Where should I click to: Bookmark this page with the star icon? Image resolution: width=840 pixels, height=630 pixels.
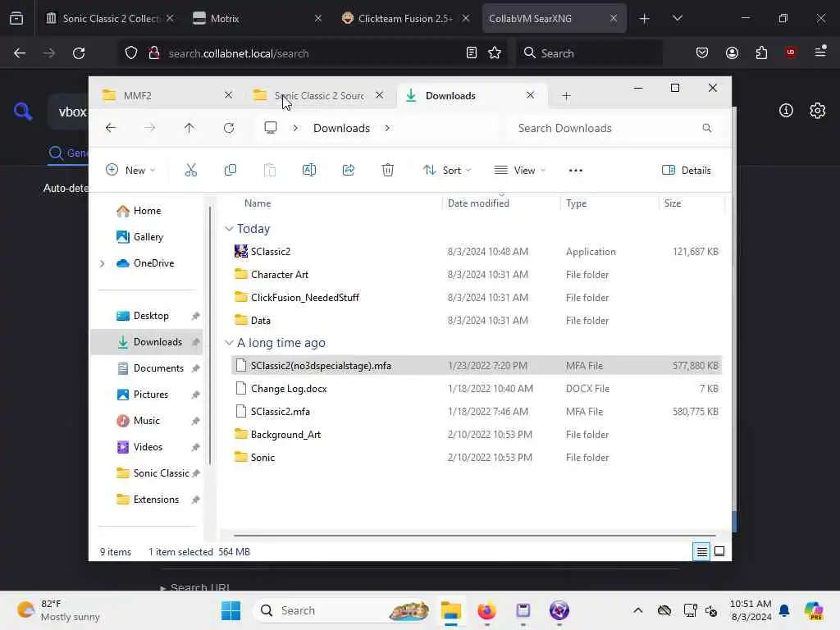pos(495,52)
